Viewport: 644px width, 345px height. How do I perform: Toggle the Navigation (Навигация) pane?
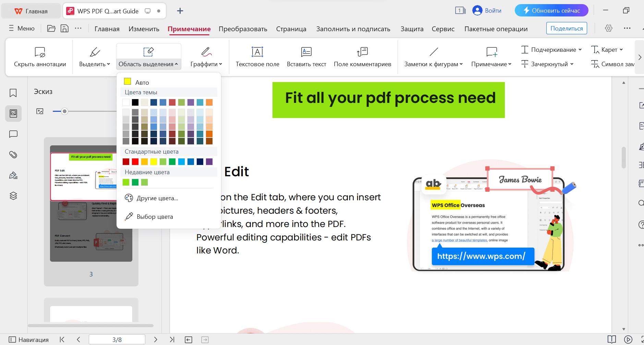pos(29,340)
